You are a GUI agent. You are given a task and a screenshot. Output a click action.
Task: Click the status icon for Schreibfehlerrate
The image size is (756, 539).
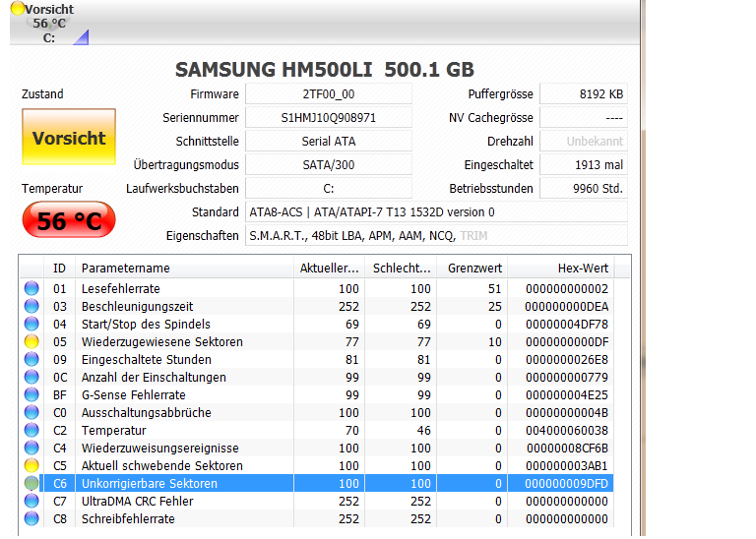click(31, 518)
